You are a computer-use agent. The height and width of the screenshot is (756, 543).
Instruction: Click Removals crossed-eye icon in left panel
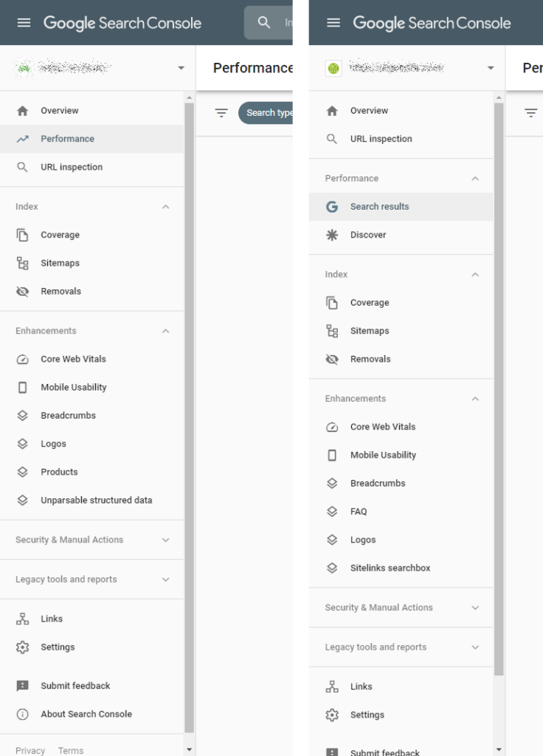pyautogui.click(x=23, y=291)
